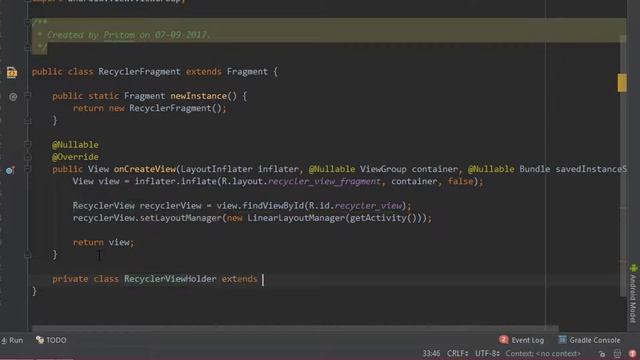The image size is (640, 360).
Task: Open the Gradle Console panel
Action: [589, 340]
